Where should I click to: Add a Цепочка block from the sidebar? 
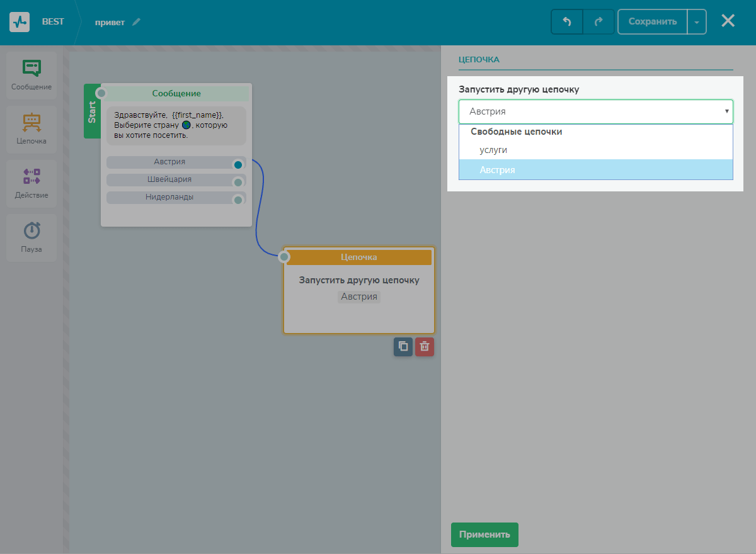click(31, 130)
